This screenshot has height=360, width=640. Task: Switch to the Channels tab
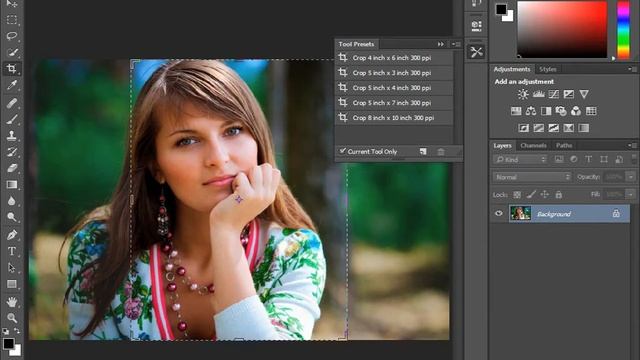(x=533, y=145)
